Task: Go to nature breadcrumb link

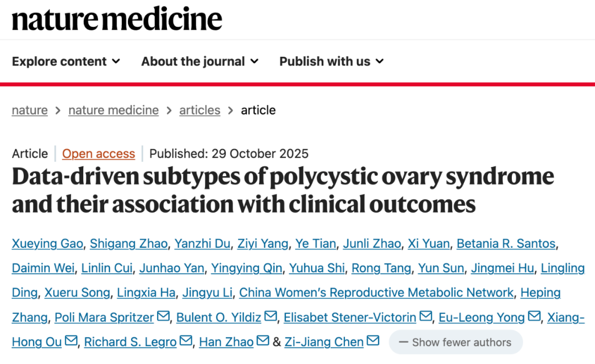Action: (x=29, y=110)
